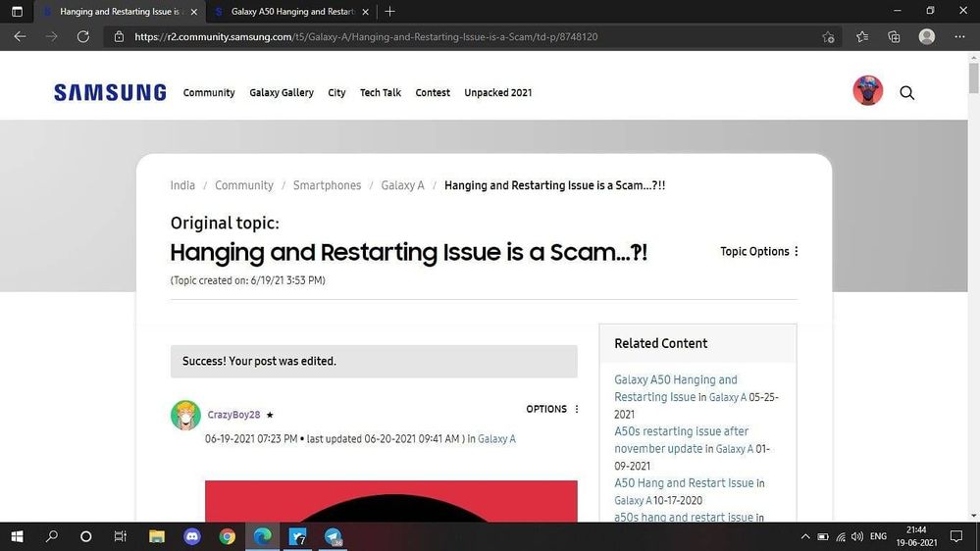The height and width of the screenshot is (551, 980).
Task: Switch to the Galaxy A50 Hanging and Restart tab
Action: (x=290, y=12)
